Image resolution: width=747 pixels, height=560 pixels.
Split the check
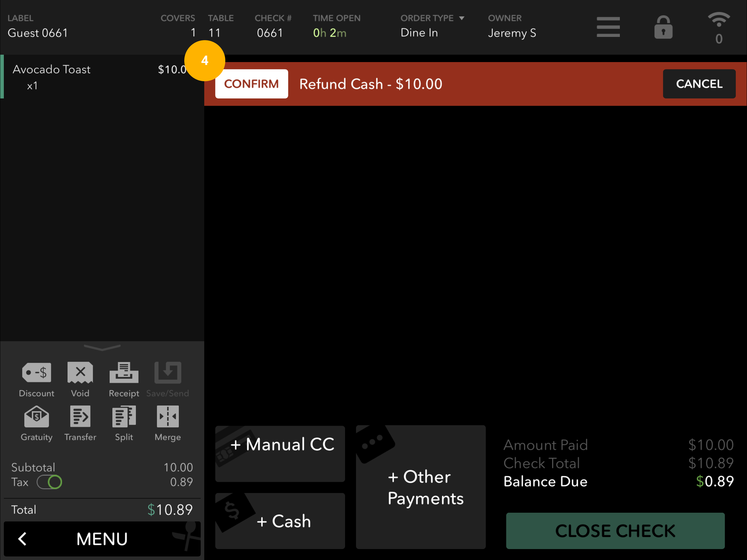tap(124, 416)
